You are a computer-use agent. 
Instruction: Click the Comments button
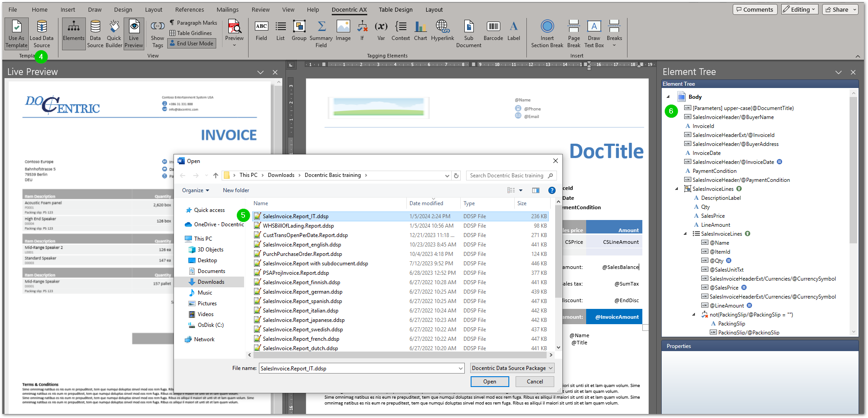coord(755,9)
